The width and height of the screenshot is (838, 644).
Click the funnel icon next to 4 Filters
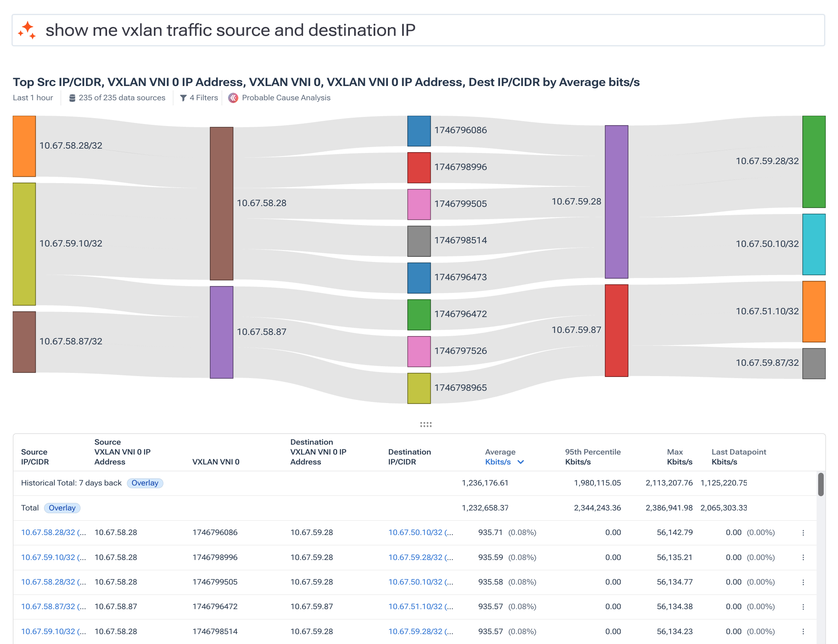point(183,97)
